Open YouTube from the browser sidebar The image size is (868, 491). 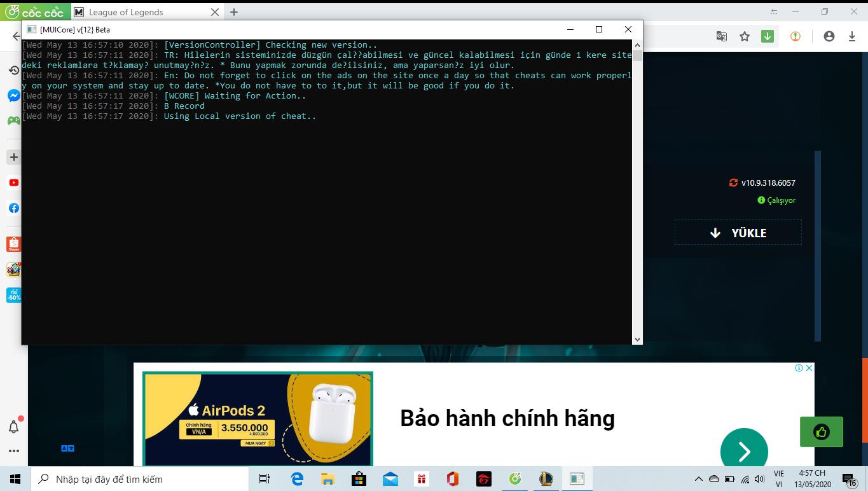click(13, 183)
